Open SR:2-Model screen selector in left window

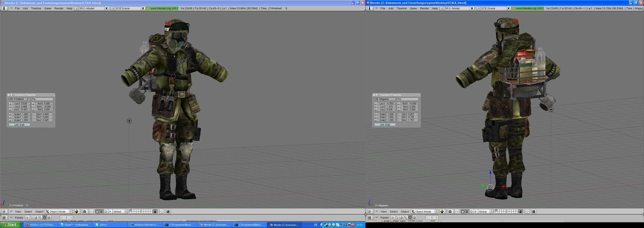point(76,8)
